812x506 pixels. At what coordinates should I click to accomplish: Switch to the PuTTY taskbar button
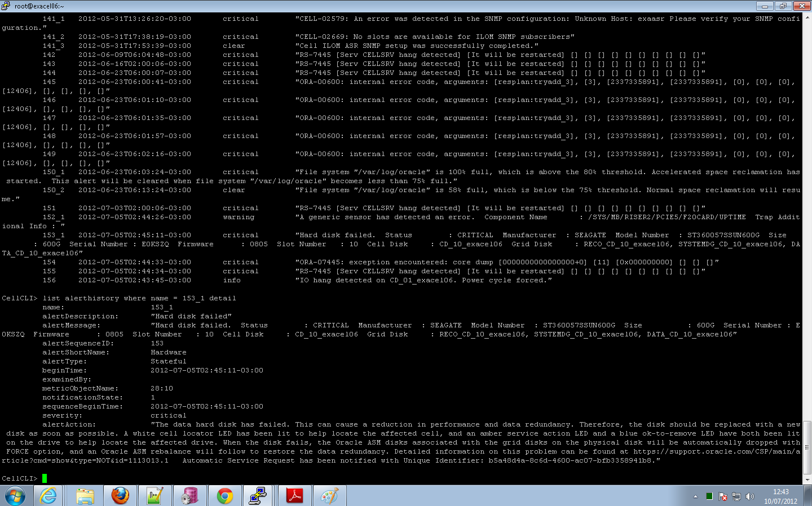tap(258, 496)
